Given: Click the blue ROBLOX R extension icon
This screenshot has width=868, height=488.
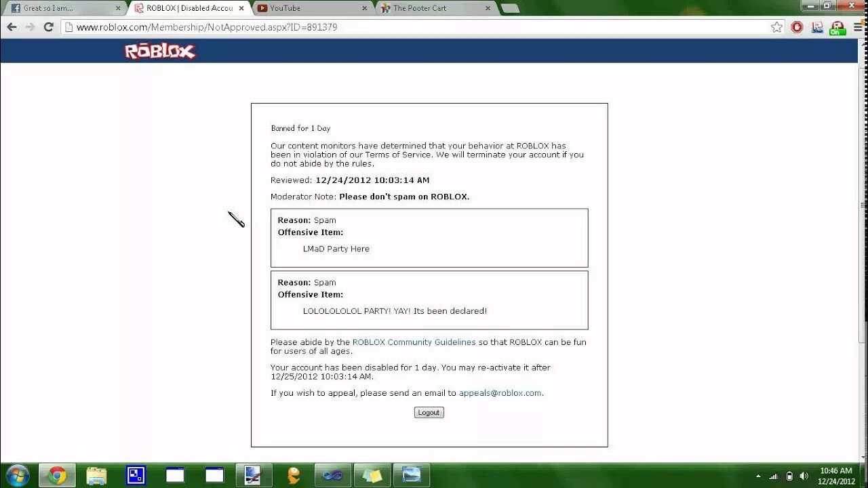Looking at the screenshot, I should [x=818, y=27].
